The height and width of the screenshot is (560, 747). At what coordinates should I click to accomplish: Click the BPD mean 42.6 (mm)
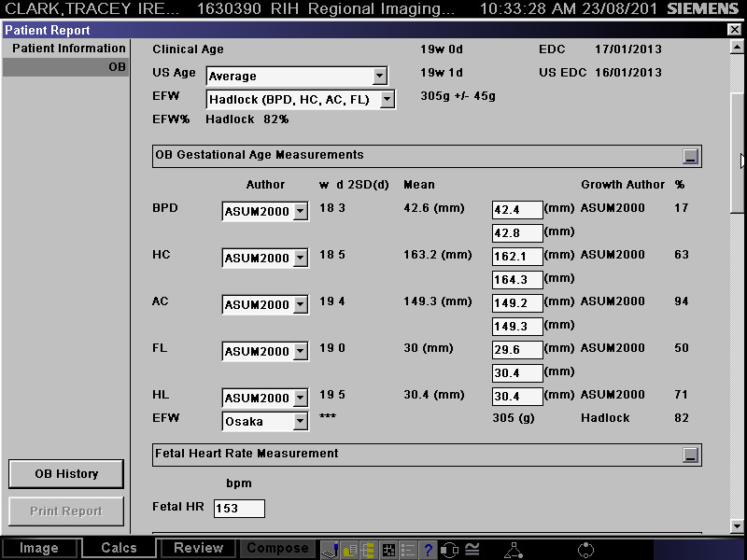coord(434,208)
